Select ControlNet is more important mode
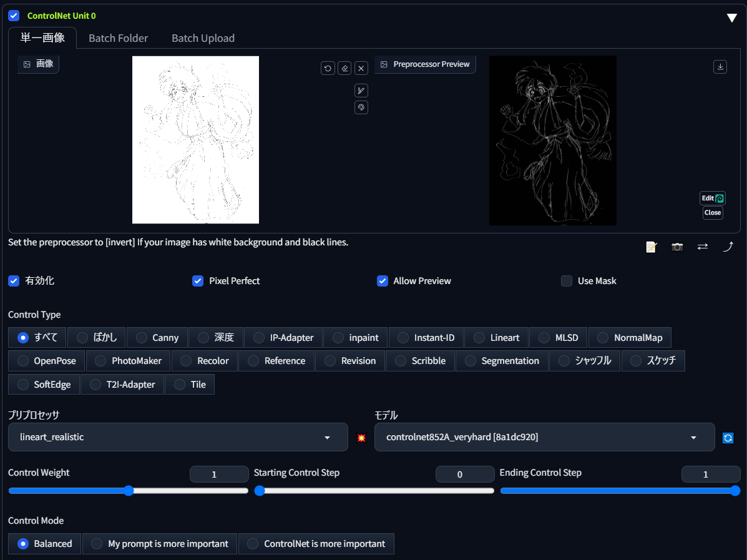Viewport: 747px width, 560px height. click(x=316, y=544)
